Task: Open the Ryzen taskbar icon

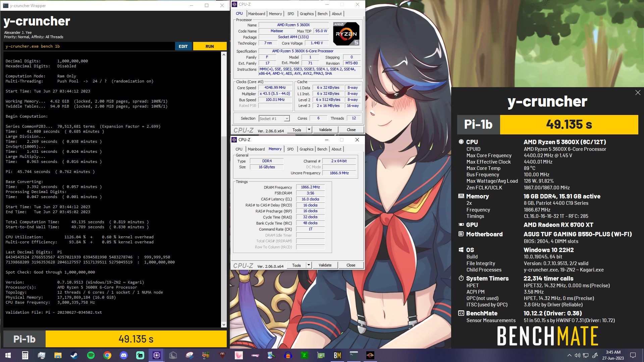Action: pyautogui.click(x=370, y=355)
